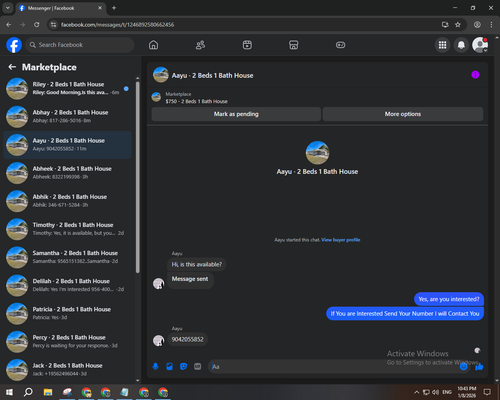500x400 pixels.
Task: Click the message input field Aa
Action: 333,366
